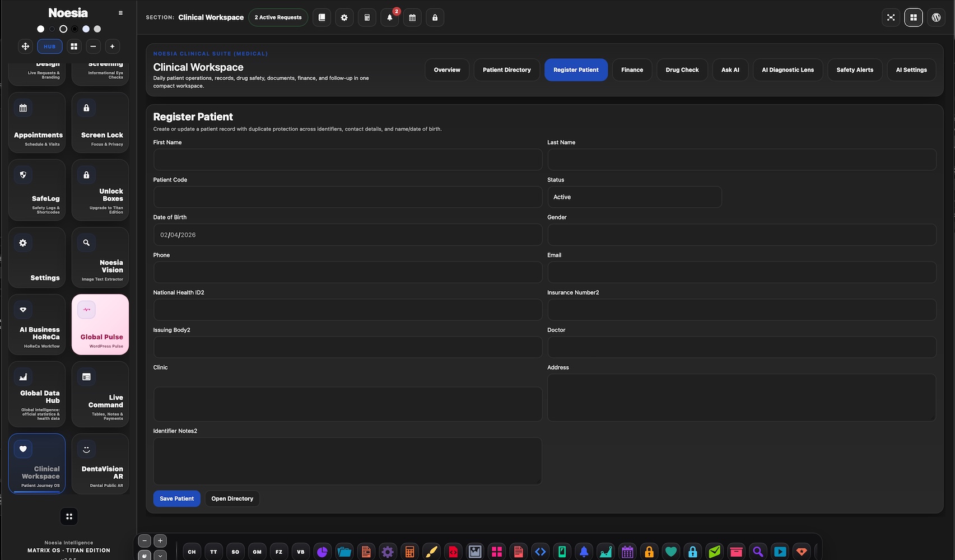Open the Live Command tile
The image size is (955, 560).
point(100,394)
